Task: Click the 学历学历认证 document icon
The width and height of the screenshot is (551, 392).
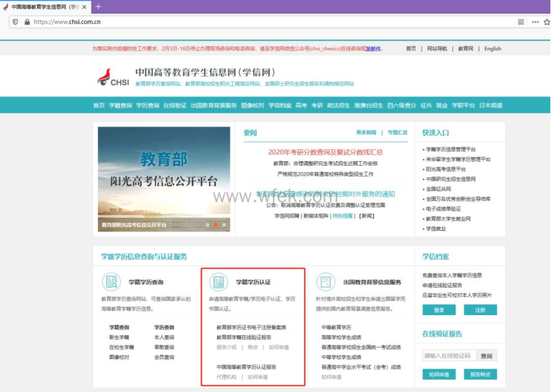Action: point(219,281)
